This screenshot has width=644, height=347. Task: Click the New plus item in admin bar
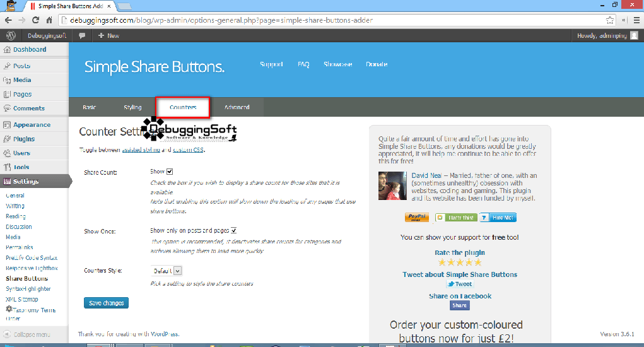point(108,36)
